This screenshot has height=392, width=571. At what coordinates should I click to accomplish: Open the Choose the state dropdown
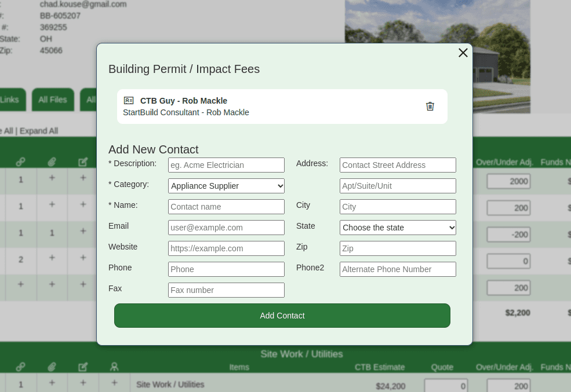(398, 228)
